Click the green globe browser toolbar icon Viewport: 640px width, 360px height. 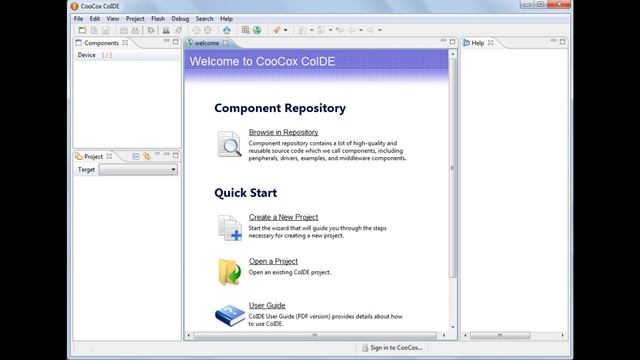257,30
